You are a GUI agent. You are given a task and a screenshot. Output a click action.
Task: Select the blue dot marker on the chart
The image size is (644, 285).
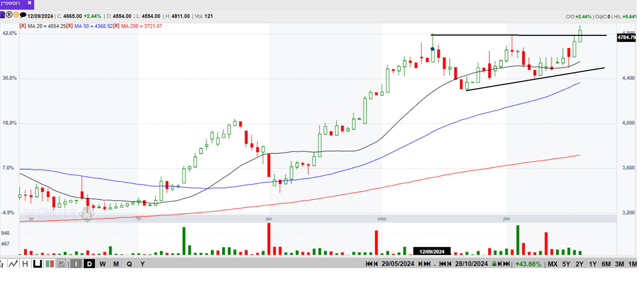point(432,49)
